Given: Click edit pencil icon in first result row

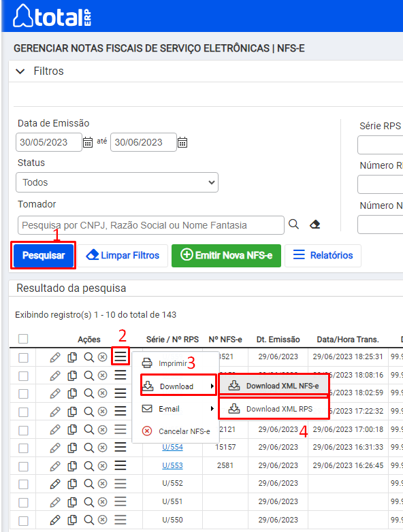Looking at the screenshot, I should coord(55,357).
